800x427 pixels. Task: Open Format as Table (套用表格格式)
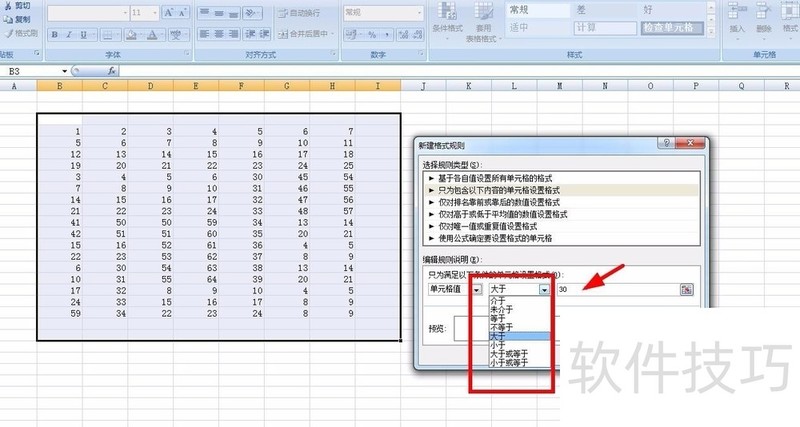point(484,21)
